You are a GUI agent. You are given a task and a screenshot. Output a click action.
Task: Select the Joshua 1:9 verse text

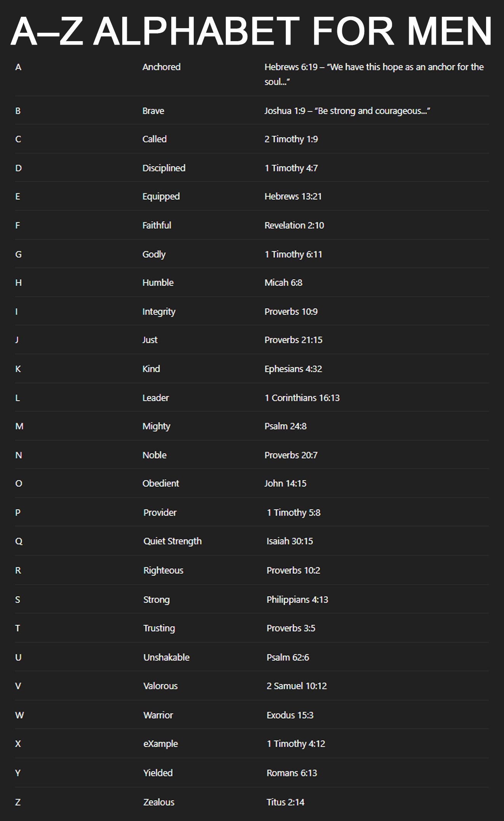point(347,111)
